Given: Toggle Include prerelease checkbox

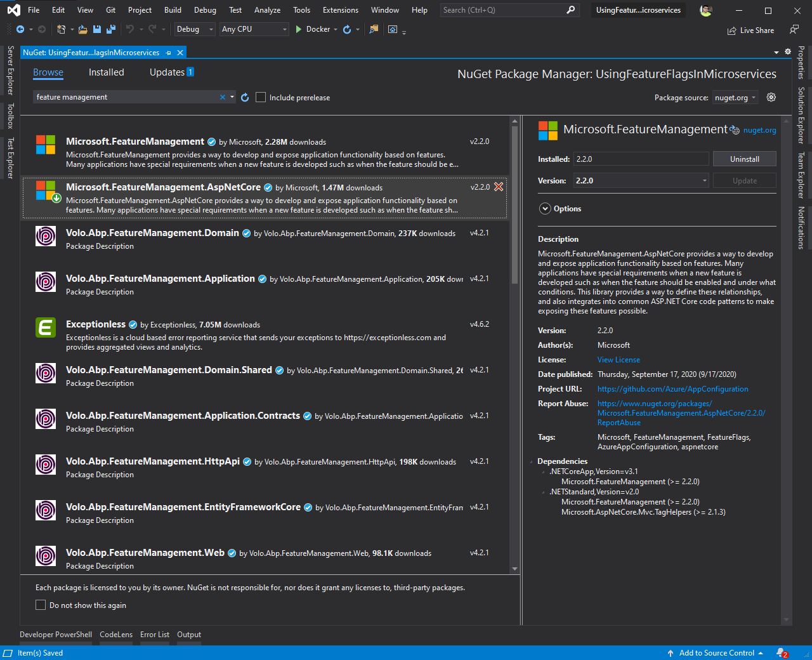Looking at the screenshot, I should click(x=261, y=97).
